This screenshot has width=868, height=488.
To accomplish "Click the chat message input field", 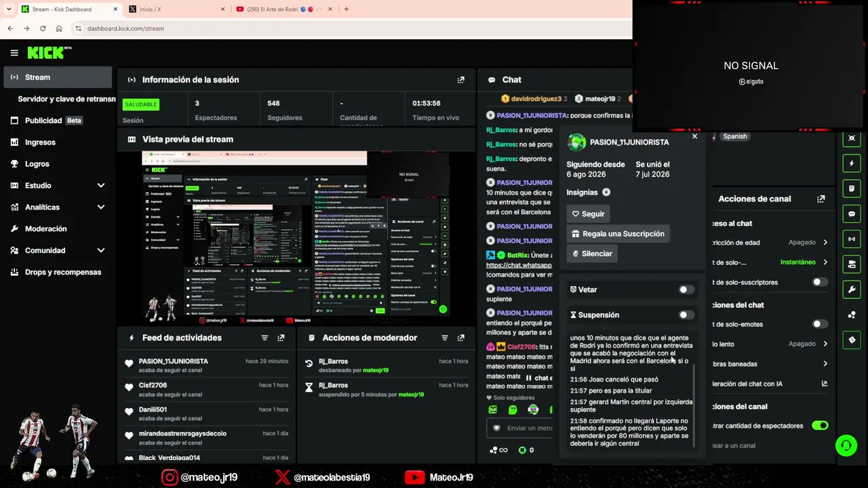I will click(519, 428).
